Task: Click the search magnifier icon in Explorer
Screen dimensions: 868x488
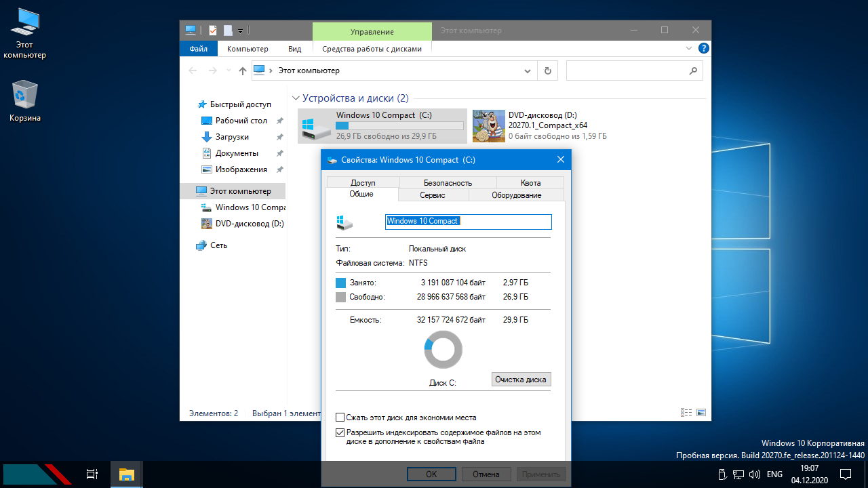Action: 693,70
